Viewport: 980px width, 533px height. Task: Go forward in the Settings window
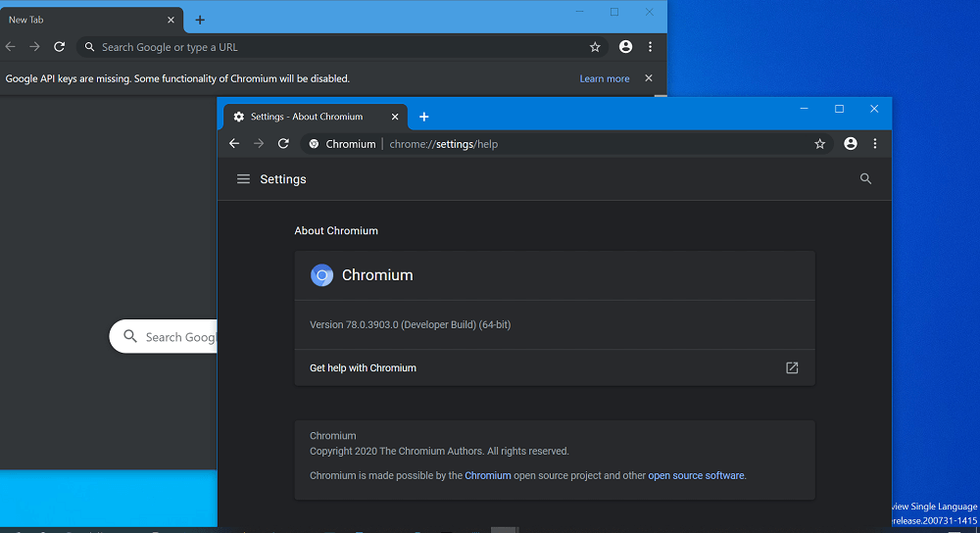(259, 144)
